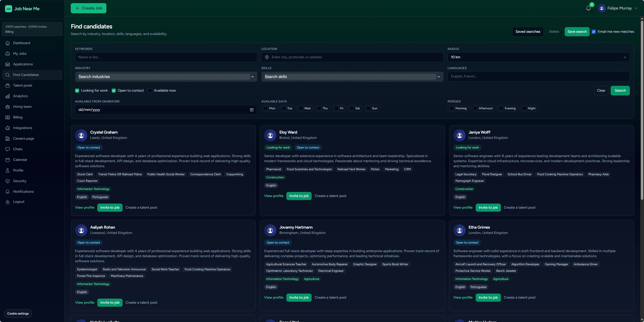Click the Hiring team sidebar icon

coord(8,107)
